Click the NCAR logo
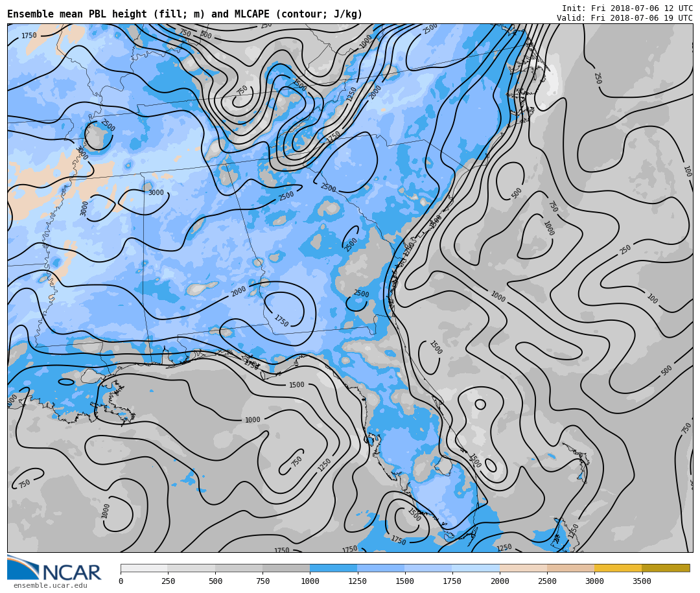Image resolution: width=700 pixels, height=593 pixels. (x=54, y=568)
